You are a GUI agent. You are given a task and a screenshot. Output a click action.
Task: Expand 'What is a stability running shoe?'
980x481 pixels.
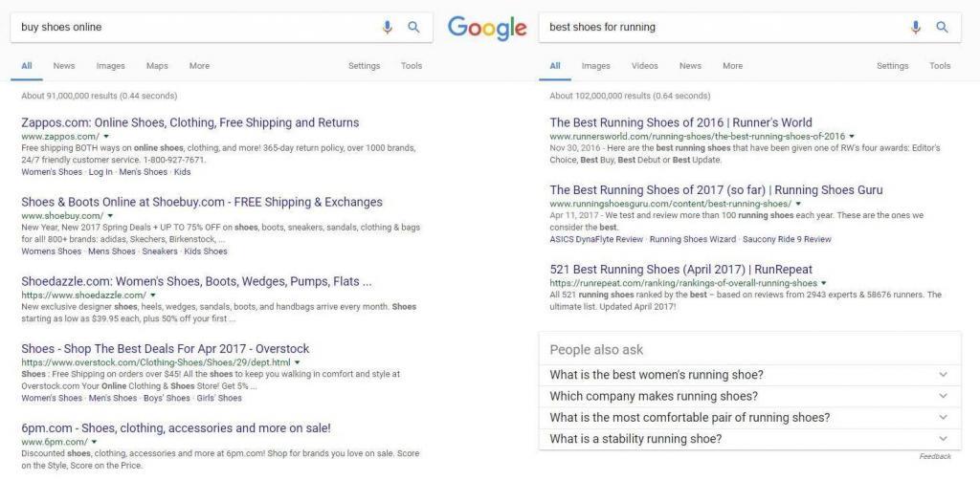click(x=750, y=439)
